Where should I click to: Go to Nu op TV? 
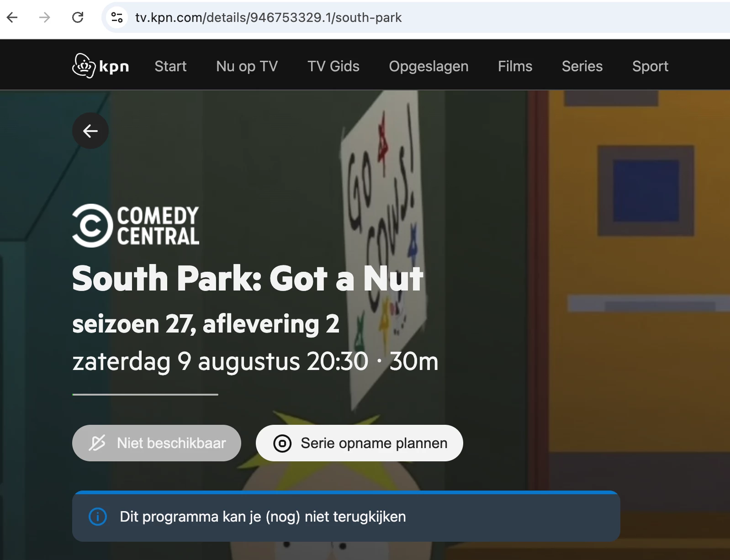[247, 66]
